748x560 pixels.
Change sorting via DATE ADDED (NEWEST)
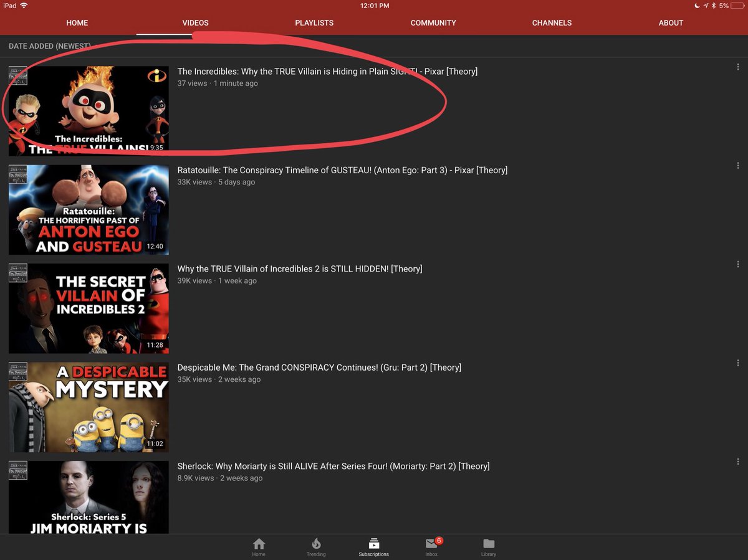tap(49, 47)
